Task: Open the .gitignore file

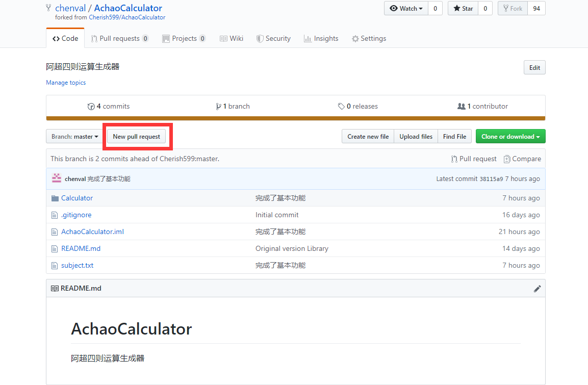Action: click(x=76, y=215)
